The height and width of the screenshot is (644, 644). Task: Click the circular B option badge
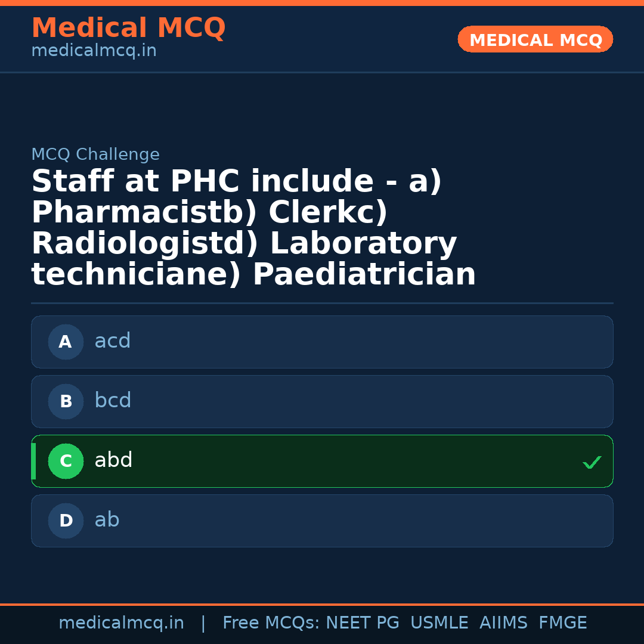pyautogui.click(x=66, y=401)
